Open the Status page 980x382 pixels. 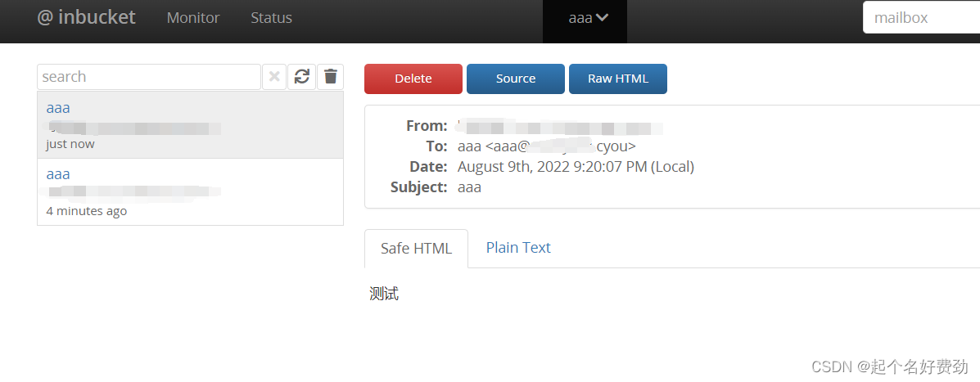point(271,18)
